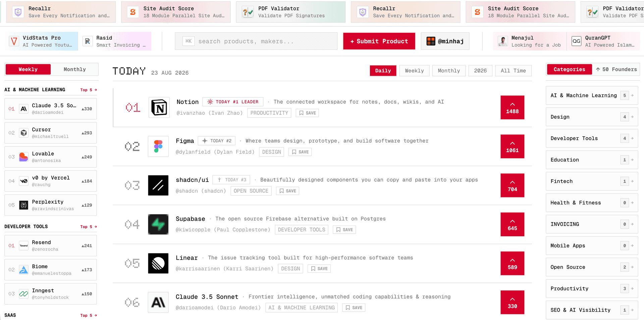Click Claude 3.5 So... icon in AI sidebar
The width and height of the screenshot is (644, 320).
coord(23,109)
